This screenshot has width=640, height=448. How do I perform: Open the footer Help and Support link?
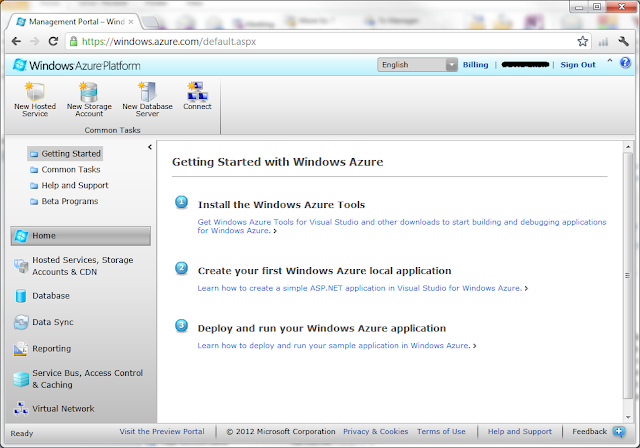(x=520, y=431)
